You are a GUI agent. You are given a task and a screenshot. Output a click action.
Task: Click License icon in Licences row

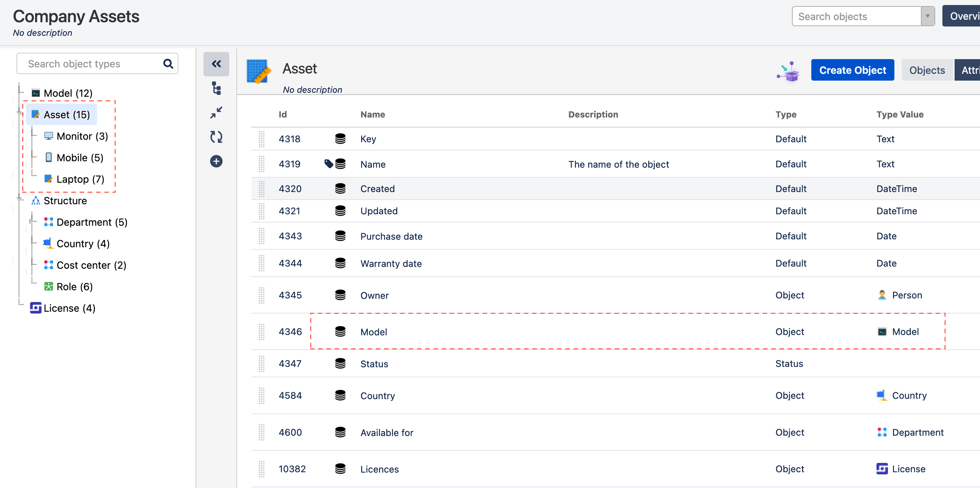(x=882, y=469)
